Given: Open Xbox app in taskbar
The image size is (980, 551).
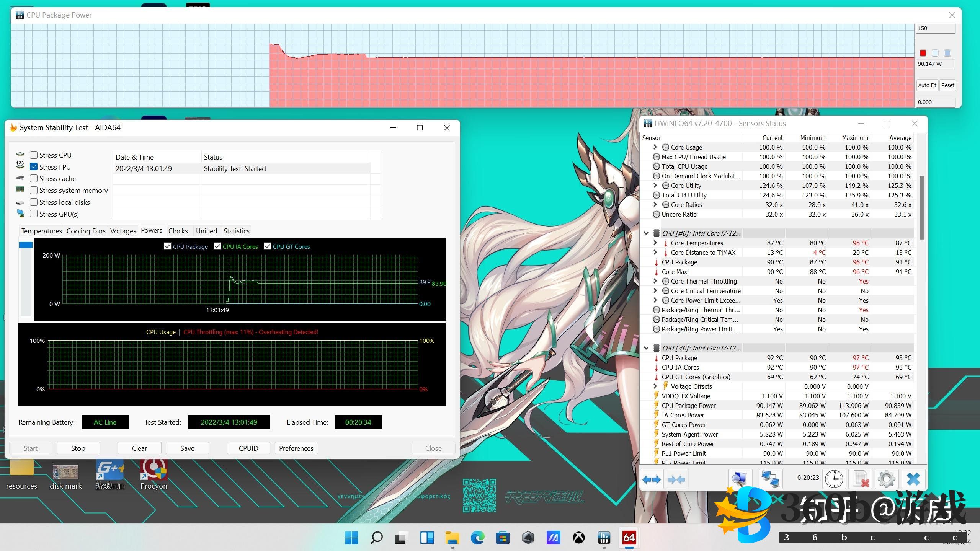Looking at the screenshot, I should click(x=578, y=538).
